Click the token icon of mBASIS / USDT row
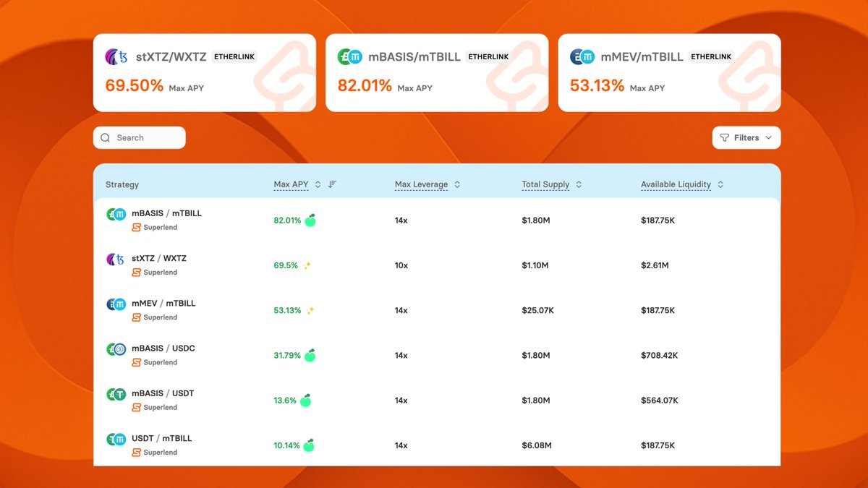The image size is (868, 488). [116, 394]
